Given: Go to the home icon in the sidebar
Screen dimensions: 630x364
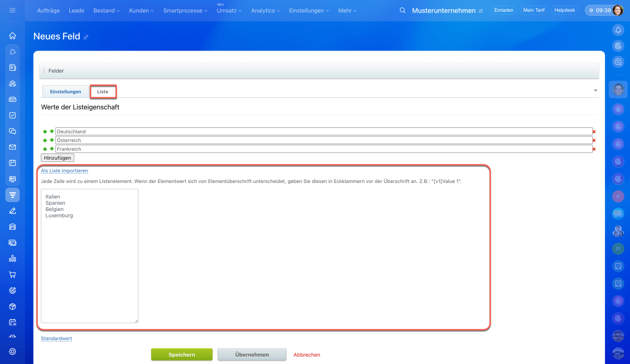Looking at the screenshot, I should [x=13, y=35].
